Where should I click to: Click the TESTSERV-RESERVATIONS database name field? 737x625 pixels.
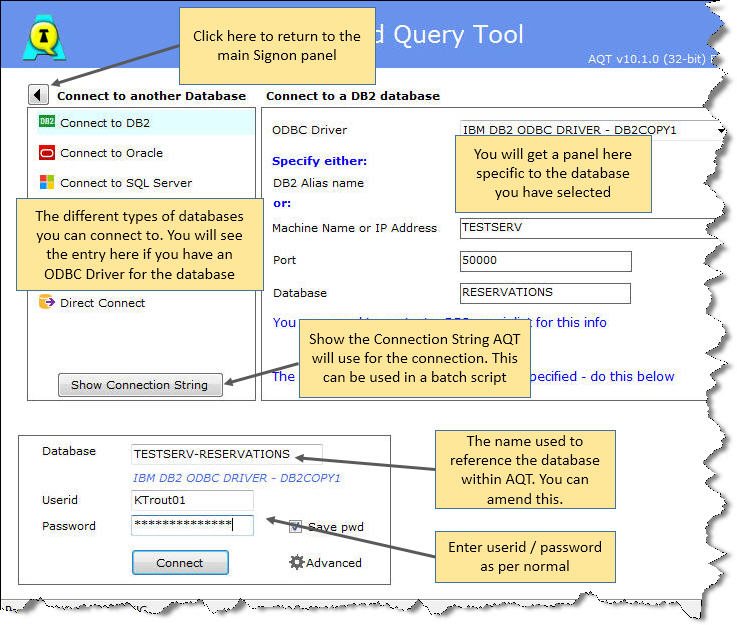tap(227, 454)
